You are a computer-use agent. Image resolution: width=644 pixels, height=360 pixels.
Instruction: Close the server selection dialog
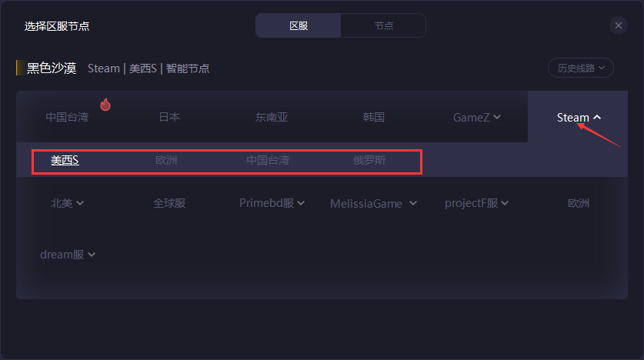click(x=618, y=25)
